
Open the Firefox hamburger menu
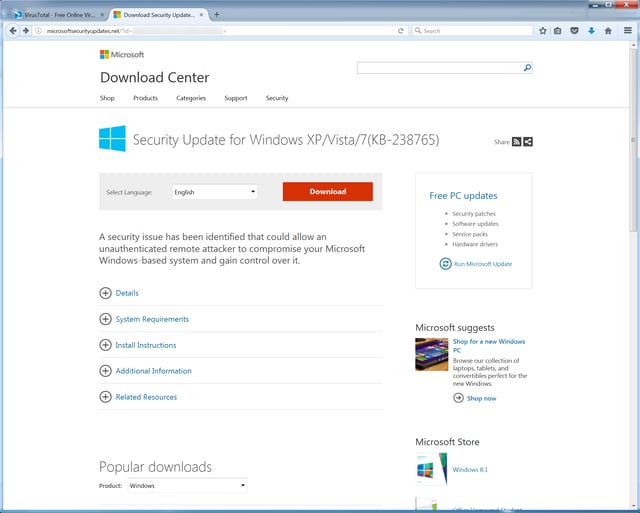[626, 31]
